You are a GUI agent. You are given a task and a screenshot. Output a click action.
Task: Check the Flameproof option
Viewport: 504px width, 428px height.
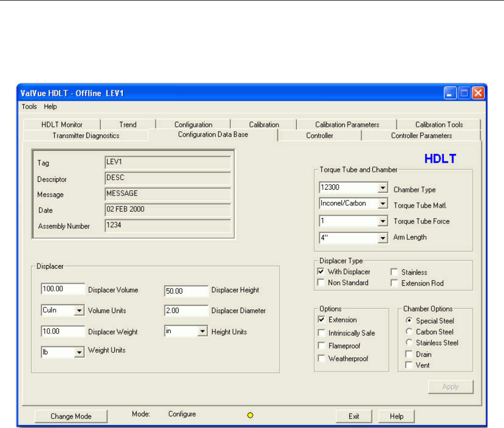click(321, 346)
